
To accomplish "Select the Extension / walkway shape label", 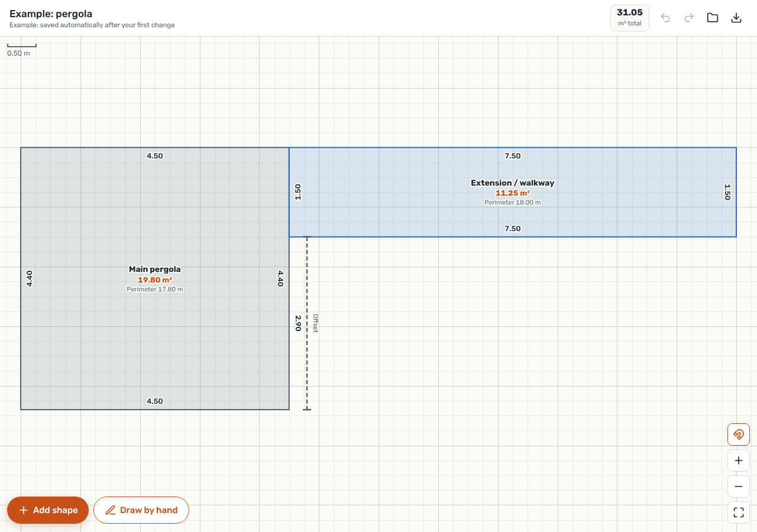I will point(513,183).
